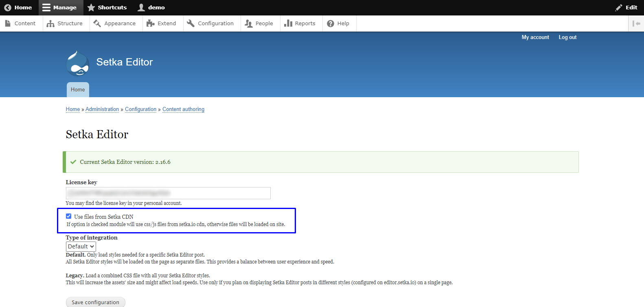This screenshot has width=644, height=307.
Task: Open the Extend menu label
Action: (167, 24)
